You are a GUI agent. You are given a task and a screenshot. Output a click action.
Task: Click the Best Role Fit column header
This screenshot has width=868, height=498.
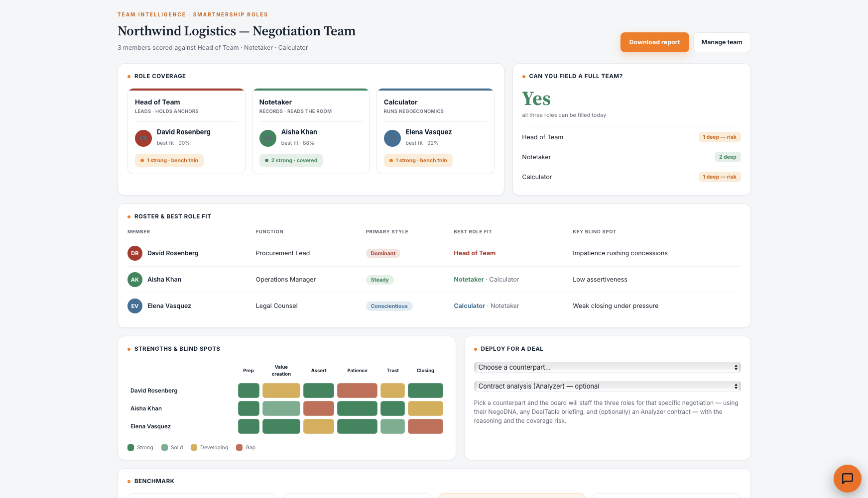pyautogui.click(x=473, y=232)
